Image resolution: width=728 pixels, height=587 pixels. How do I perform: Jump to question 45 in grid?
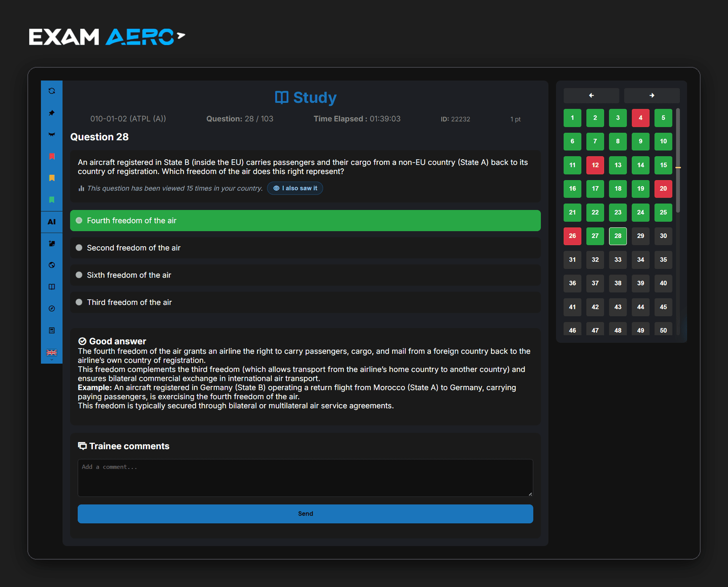tap(663, 307)
